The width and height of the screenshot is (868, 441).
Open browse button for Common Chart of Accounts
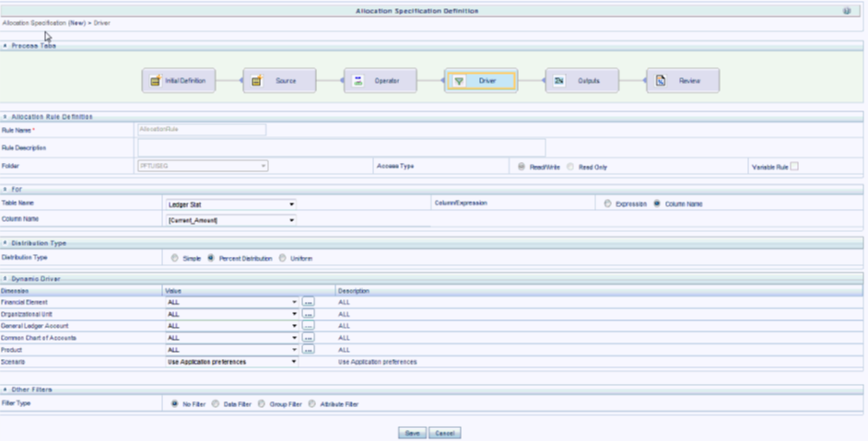click(x=309, y=338)
